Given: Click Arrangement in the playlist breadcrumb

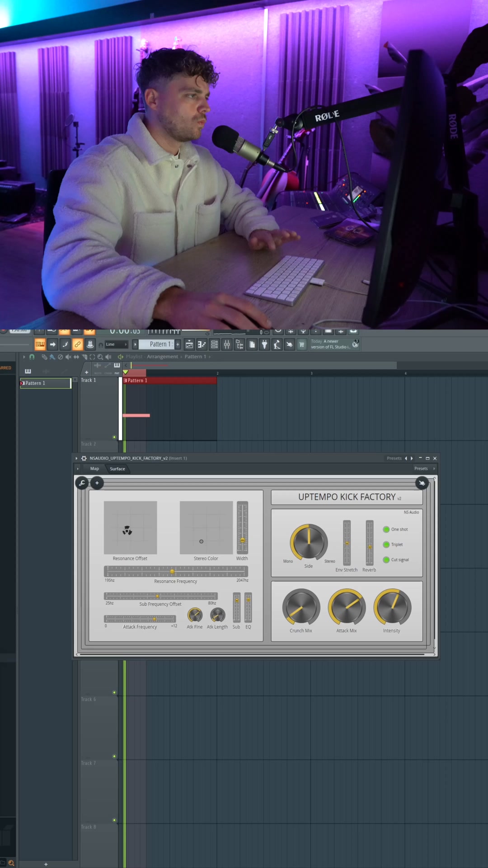Looking at the screenshot, I should coord(163,357).
